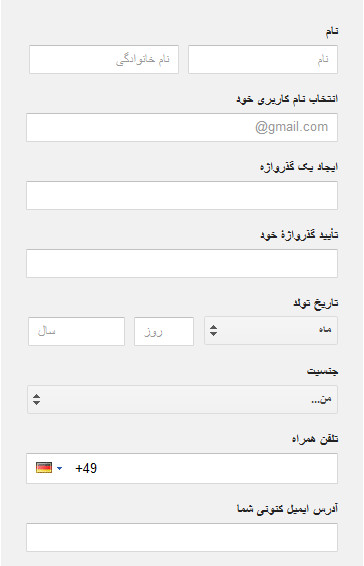Click the birthday label (تاریخ تولد)
Image resolution: width=364 pixels, height=566 pixels.
click(316, 303)
